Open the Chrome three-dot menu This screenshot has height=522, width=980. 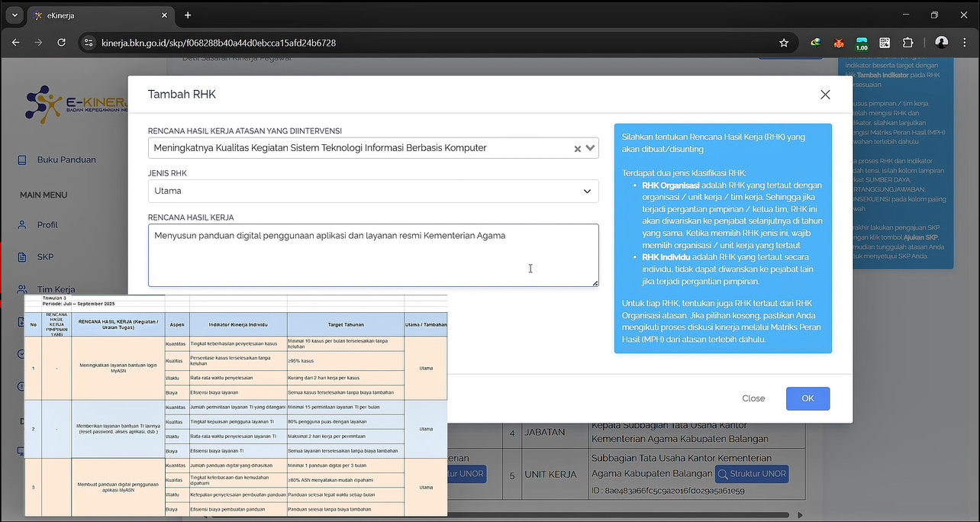tap(965, 43)
